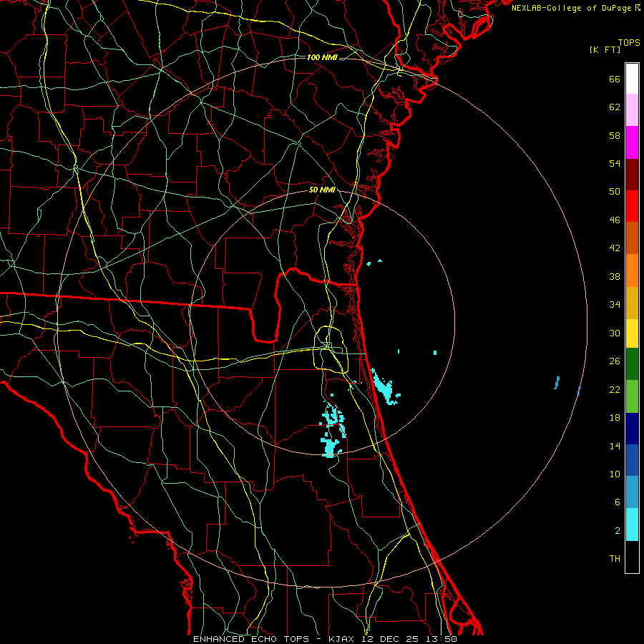This screenshot has width=644, height=644.
Task: Click the legend value 6
Action: click(617, 502)
